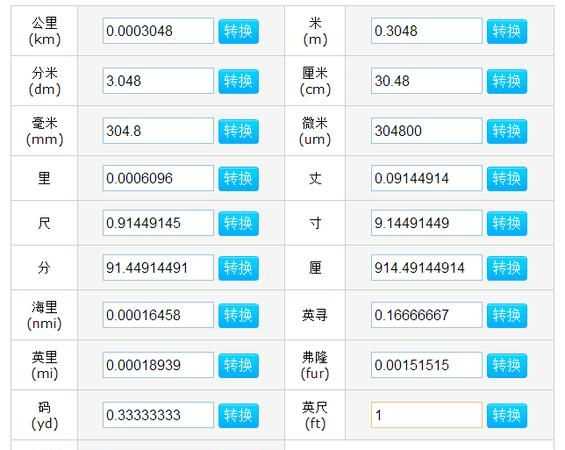Select the 公里 (km) input field
This screenshot has height=450, width=565.
[x=158, y=31]
